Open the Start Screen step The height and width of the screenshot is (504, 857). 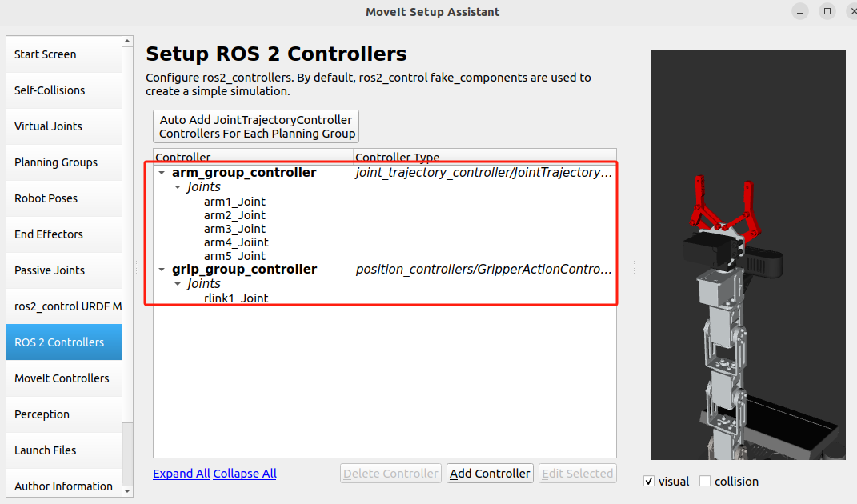pyautogui.click(x=64, y=54)
